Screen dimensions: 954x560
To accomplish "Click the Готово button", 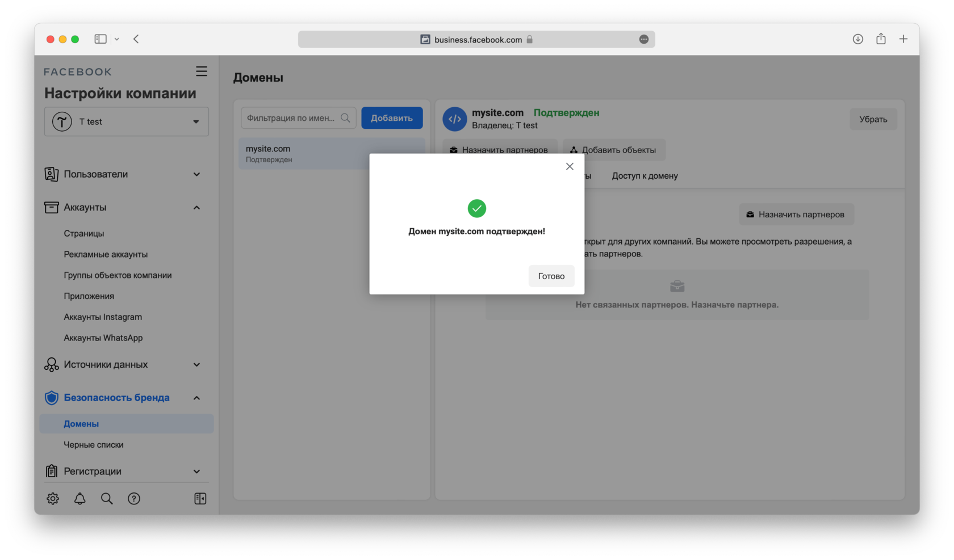I will coord(551,276).
